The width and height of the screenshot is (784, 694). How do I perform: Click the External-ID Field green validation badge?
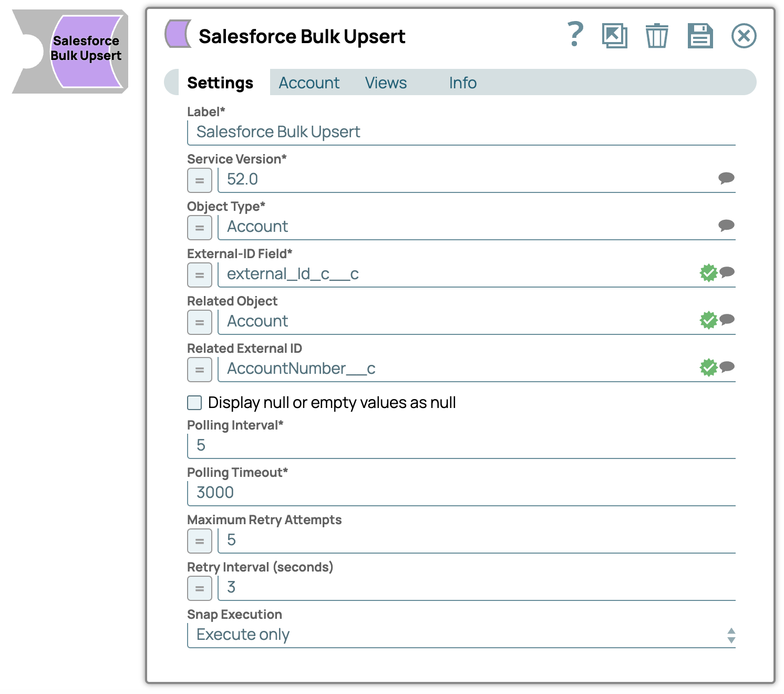[x=708, y=273]
